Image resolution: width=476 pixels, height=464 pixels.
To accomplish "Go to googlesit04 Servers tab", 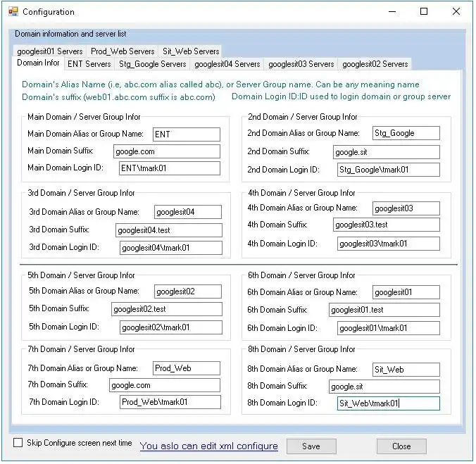I will [x=227, y=64].
